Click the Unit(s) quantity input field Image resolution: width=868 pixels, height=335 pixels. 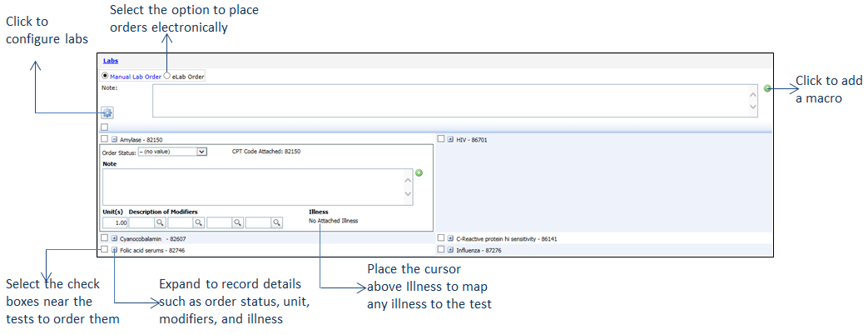(115, 223)
